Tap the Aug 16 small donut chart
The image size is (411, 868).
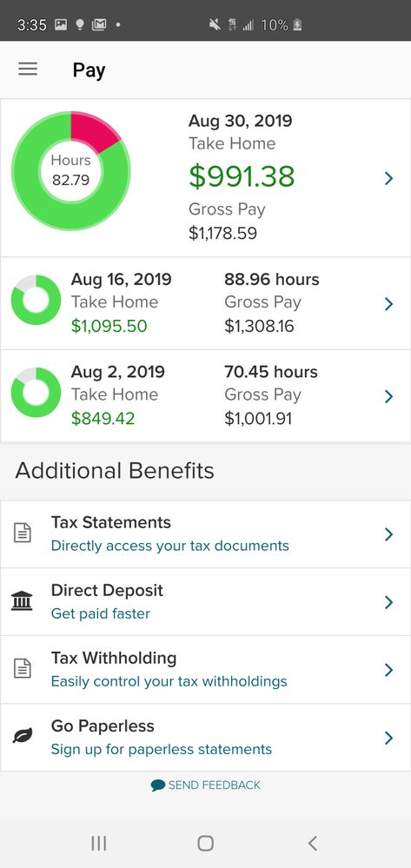pos(36,300)
